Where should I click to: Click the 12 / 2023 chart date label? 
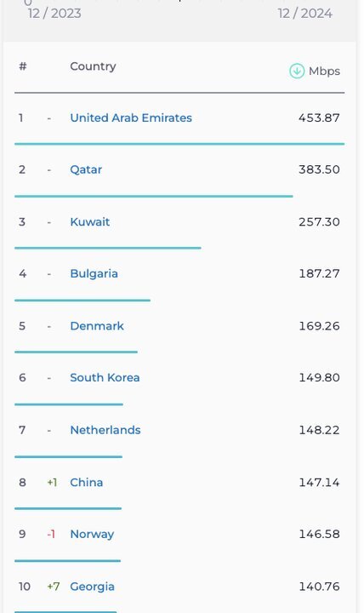tap(54, 14)
